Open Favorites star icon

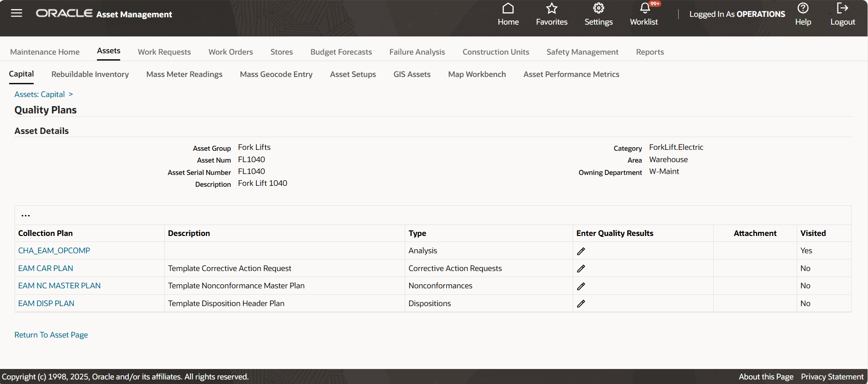[551, 9]
